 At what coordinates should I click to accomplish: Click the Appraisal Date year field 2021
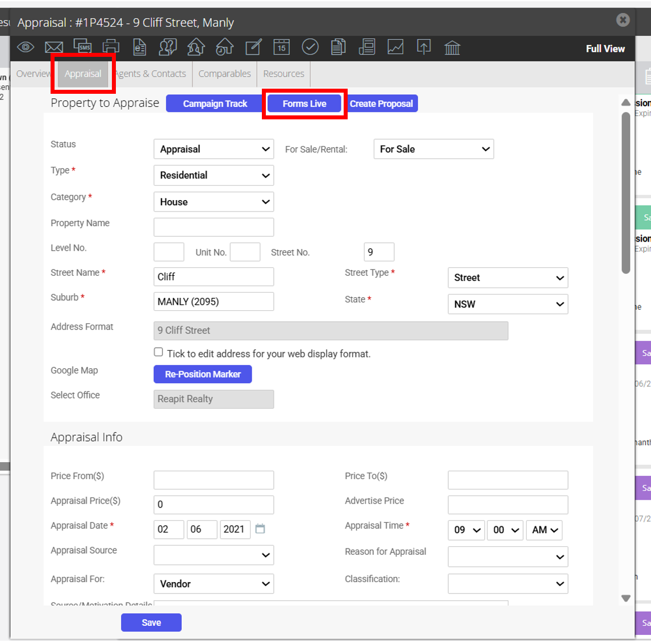pos(235,529)
